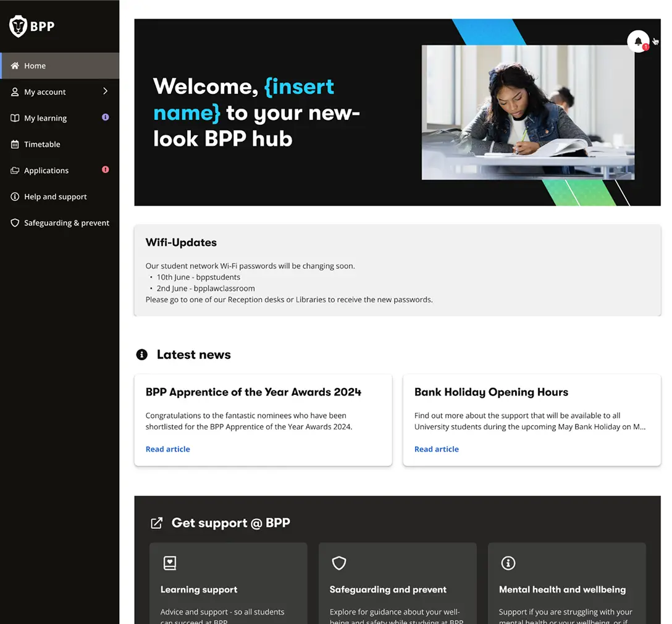Open My learning menu item

pos(59,118)
